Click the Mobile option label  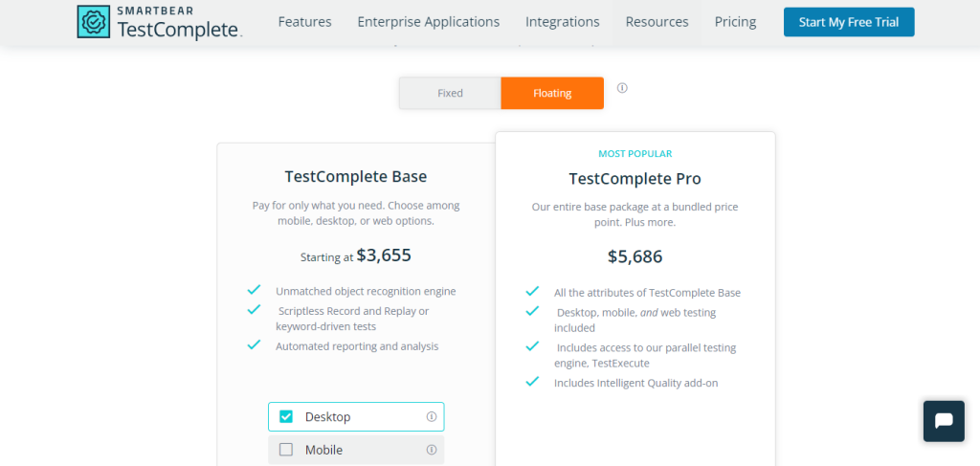(x=323, y=450)
